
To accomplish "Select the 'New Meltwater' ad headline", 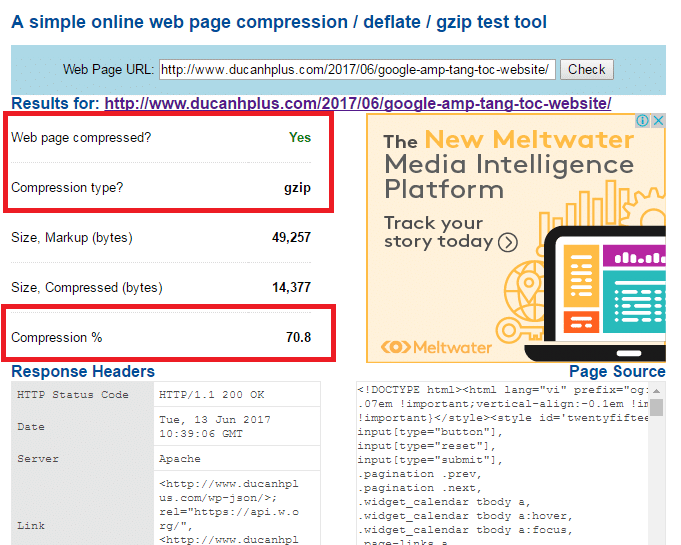I will coord(529,140).
